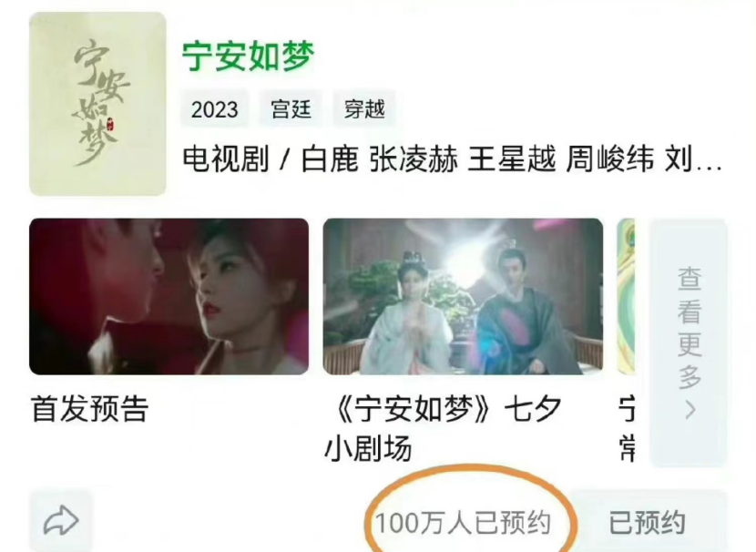Toggle the 已预约 reservation button
Image resolution: width=756 pixels, height=552 pixels.
pos(647,522)
